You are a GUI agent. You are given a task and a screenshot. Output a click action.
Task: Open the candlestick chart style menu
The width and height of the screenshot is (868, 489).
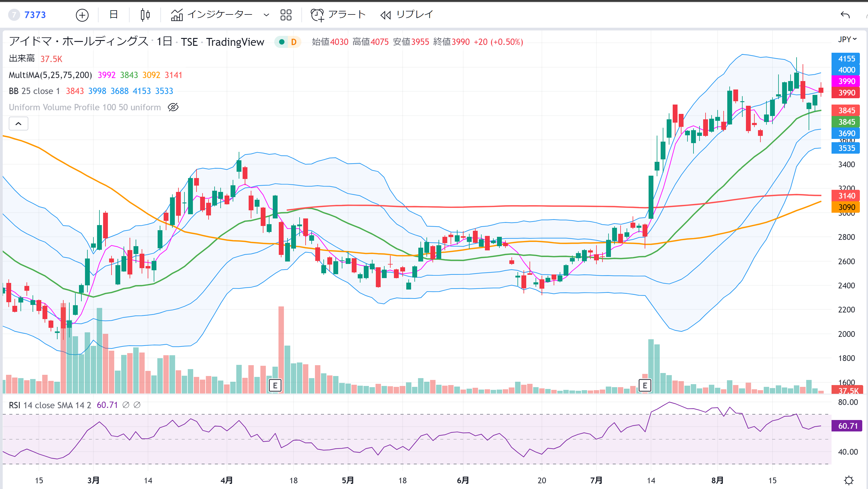[x=145, y=15]
